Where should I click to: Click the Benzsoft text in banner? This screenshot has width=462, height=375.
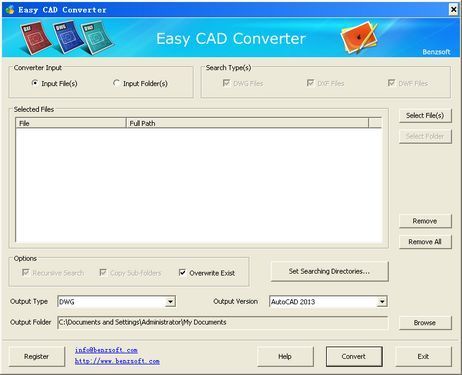coord(436,52)
